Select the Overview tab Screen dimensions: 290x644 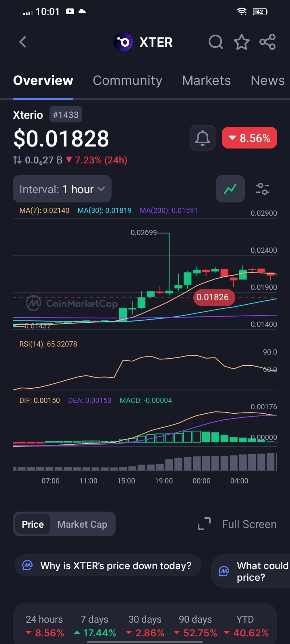pyautogui.click(x=43, y=80)
